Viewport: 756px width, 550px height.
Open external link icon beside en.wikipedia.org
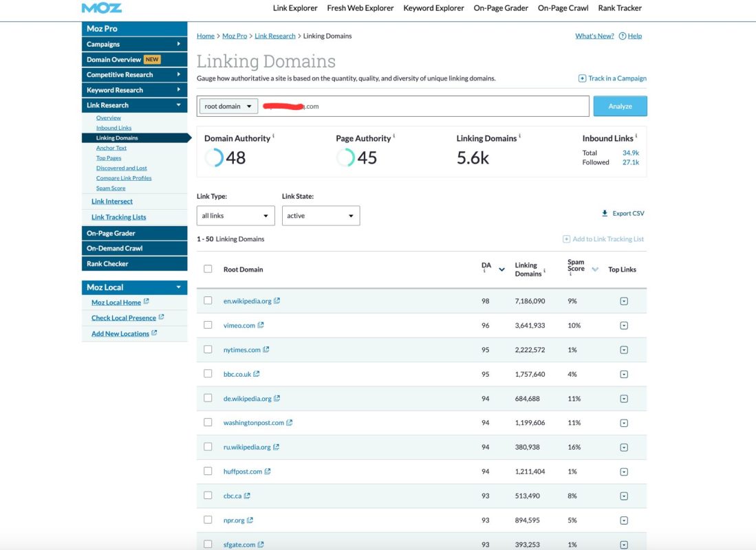(277, 300)
